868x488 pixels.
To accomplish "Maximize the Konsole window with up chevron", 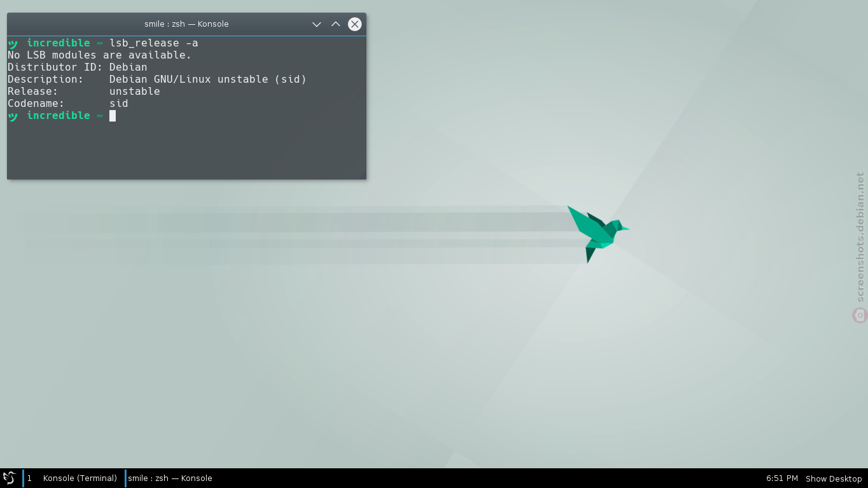I will click(336, 24).
